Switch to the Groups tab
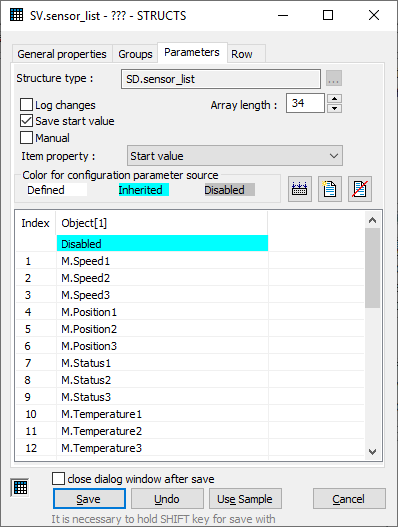 pos(135,54)
